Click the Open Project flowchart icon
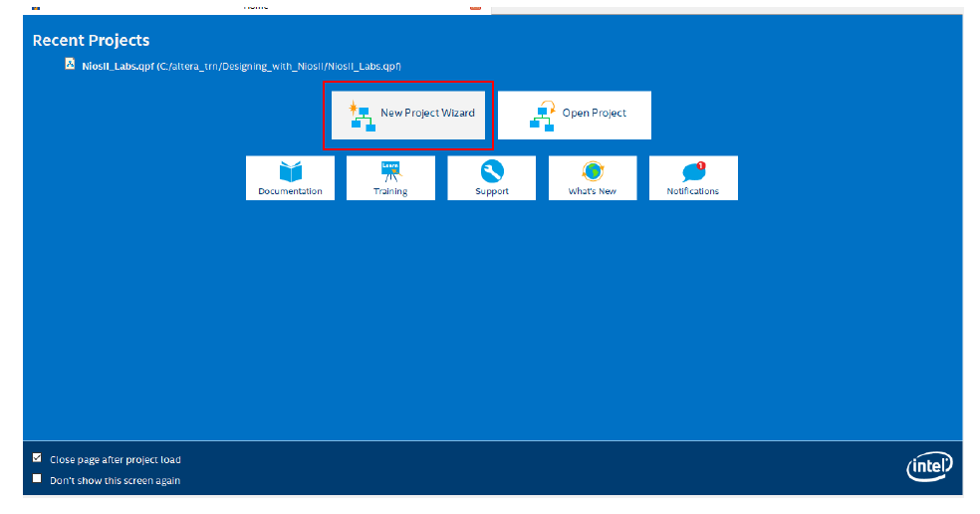 pos(542,116)
